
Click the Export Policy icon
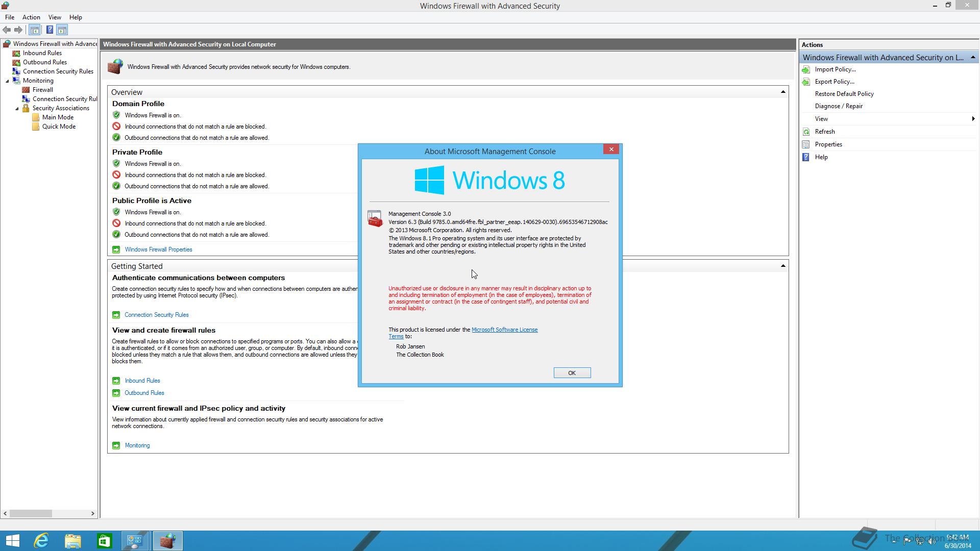tap(806, 82)
